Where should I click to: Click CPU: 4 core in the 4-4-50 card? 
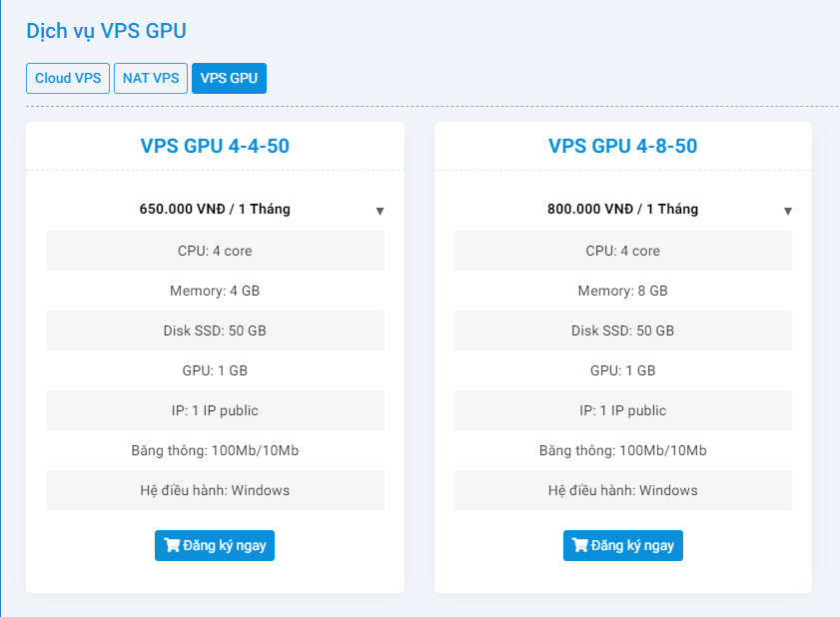tap(215, 251)
